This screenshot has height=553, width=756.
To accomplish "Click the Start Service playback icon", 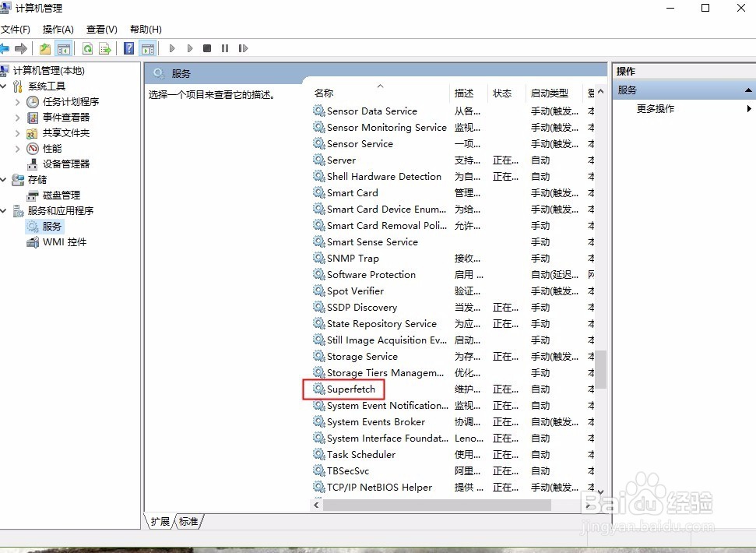I will [x=171, y=48].
